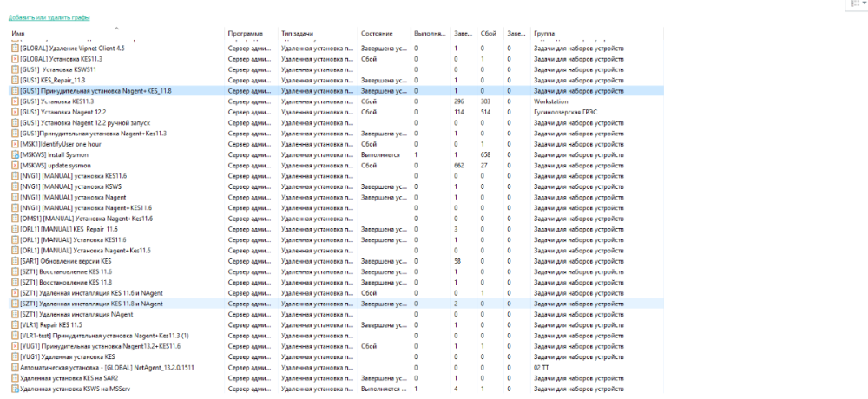This screenshot has height=399, width=868.
Task: Click icon of Удаленная инсталляция KES 11.8 и NAgent
Action: [15, 304]
